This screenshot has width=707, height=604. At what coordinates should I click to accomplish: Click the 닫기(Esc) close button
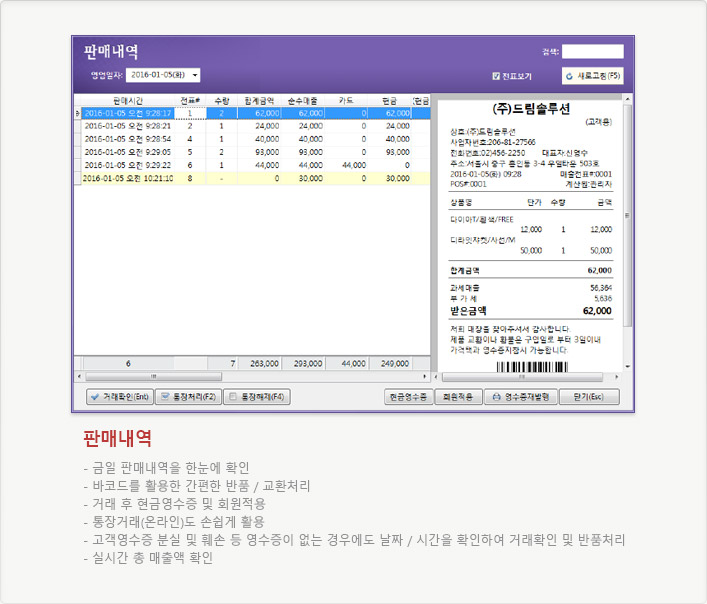click(x=589, y=397)
